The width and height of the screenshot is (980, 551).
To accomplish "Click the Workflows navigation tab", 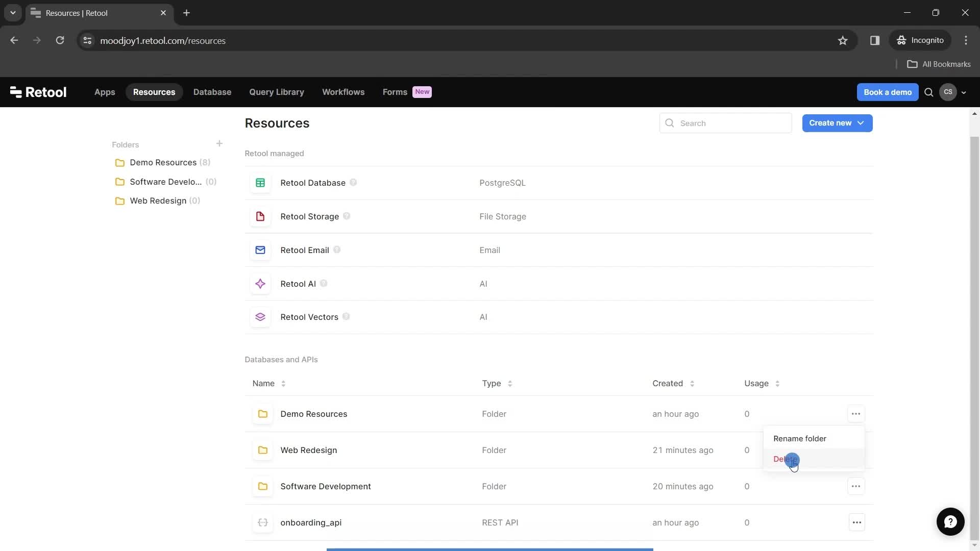I will point(344,91).
